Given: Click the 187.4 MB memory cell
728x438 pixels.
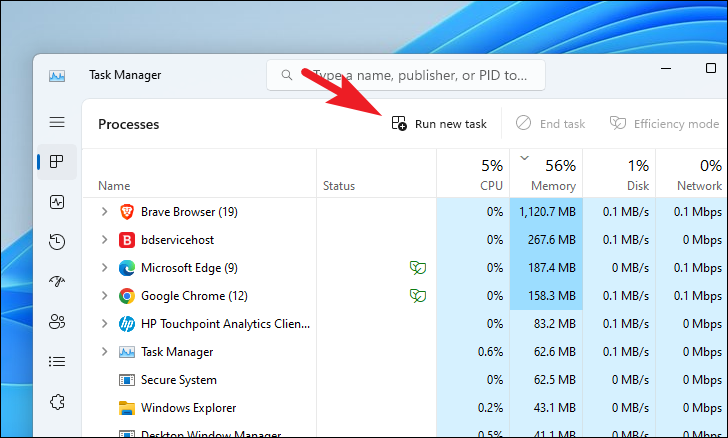Looking at the screenshot, I should click(546, 268).
